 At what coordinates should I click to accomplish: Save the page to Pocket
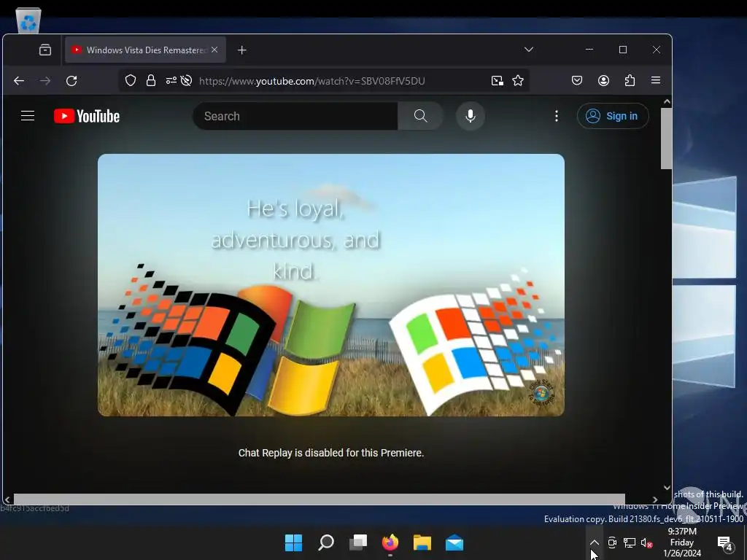point(577,80)
